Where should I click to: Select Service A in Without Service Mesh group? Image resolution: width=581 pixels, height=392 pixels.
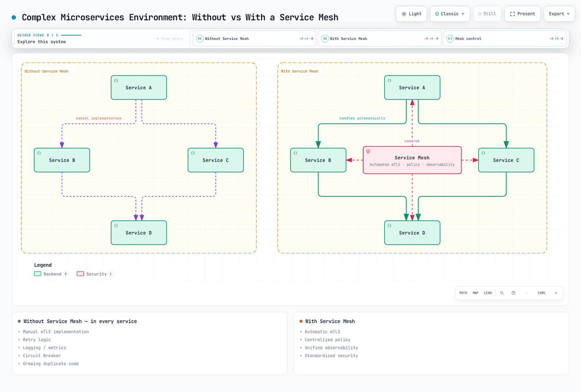(x=139, y=87)
